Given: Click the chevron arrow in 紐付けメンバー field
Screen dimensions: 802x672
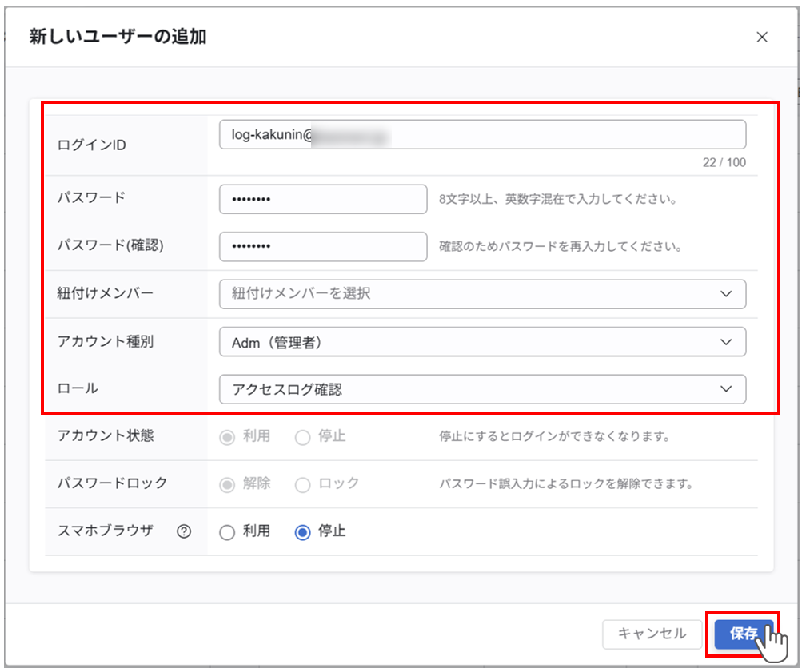Looking at the screenshot, I should [x=726, y=294].
